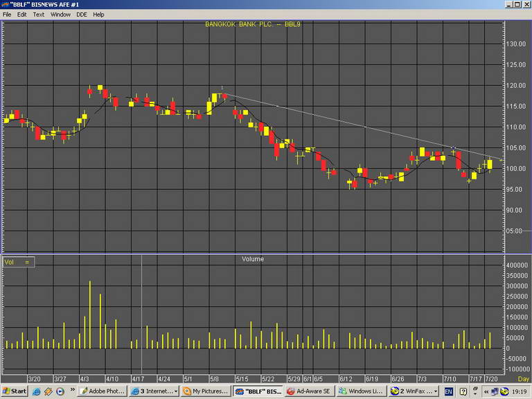The image size is (532, 399).
Task: Switch to the My Pictures taskbar window
Action: tap(206, 391)
